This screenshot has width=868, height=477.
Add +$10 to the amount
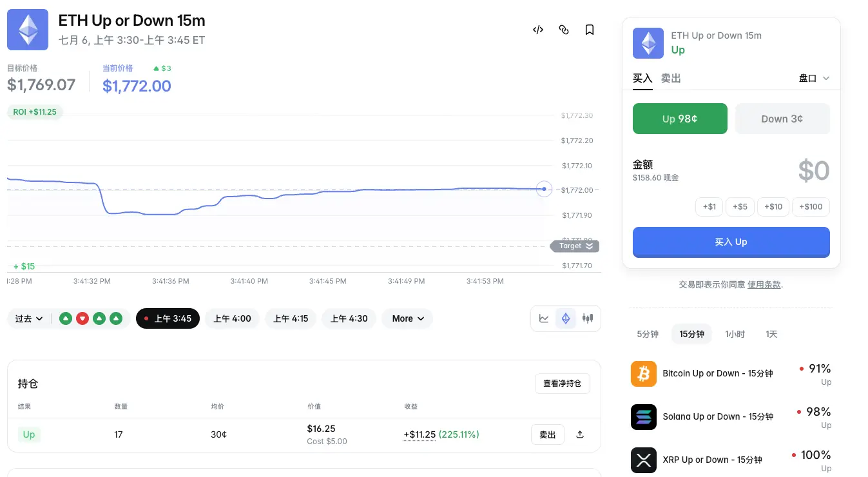773,207
